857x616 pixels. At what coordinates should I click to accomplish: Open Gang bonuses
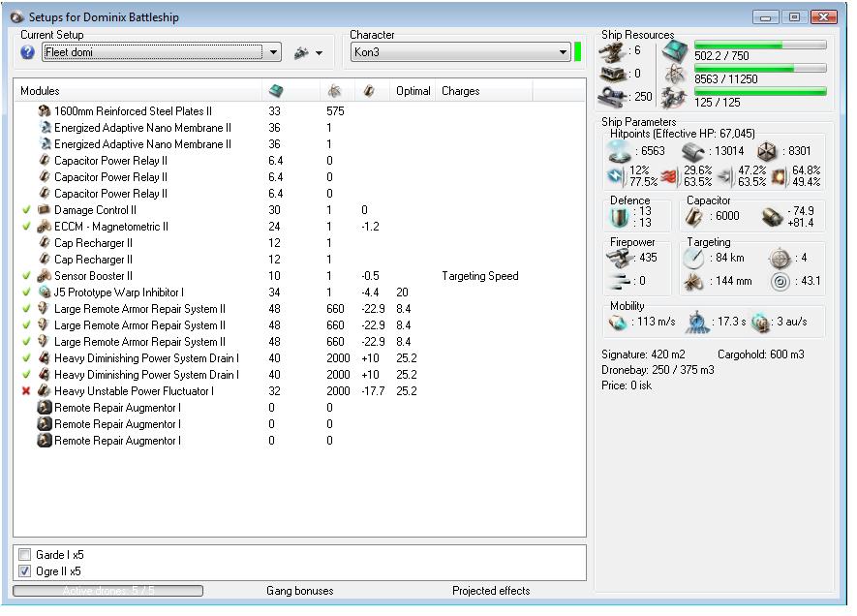[x=300, y=591]
